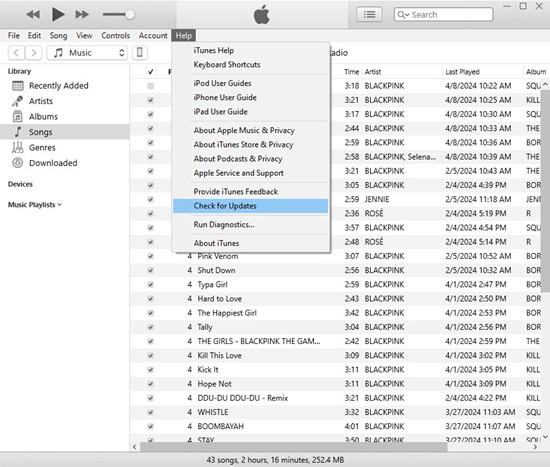Sort by the Album column header
Screen dimensions: 550x467
click(536, 72)
